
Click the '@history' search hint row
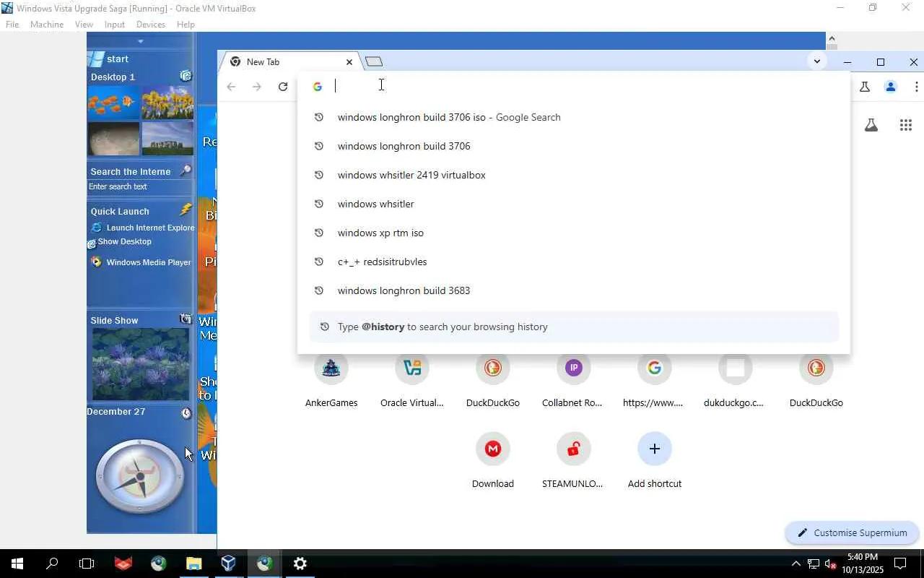click(574, 327)
